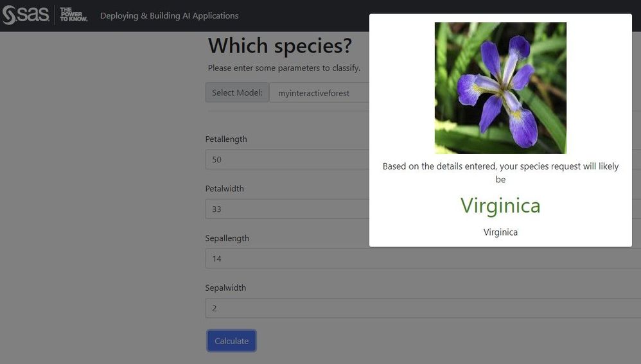Open the Deploying & Building AI Applications title
This screenshot has height=364, width=641.
[169, 15]
